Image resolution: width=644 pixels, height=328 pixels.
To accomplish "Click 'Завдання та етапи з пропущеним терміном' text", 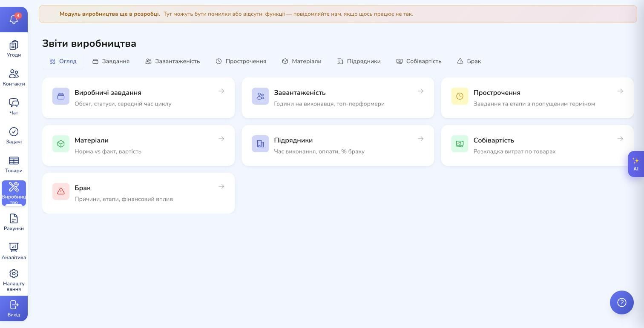I will pyautogui.click(x=534, y=104).
